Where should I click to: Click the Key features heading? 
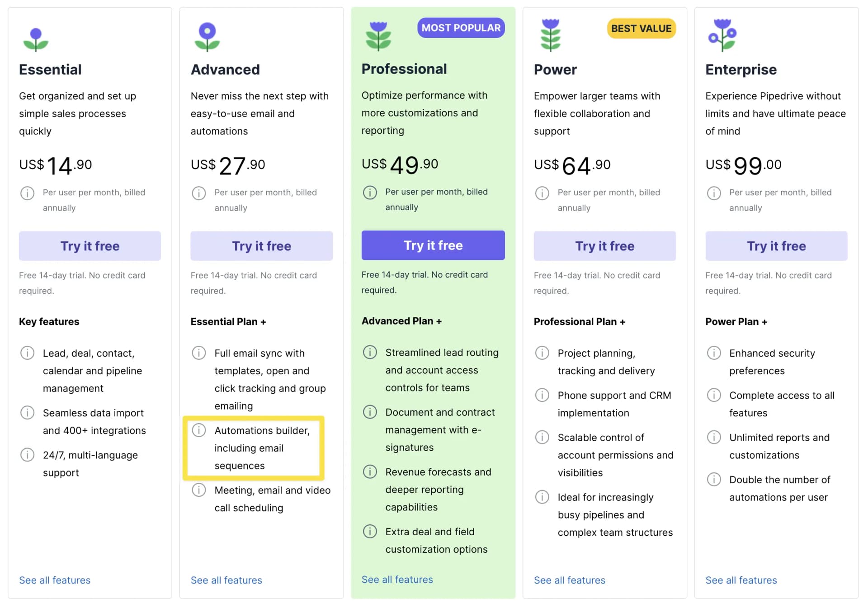49,321
